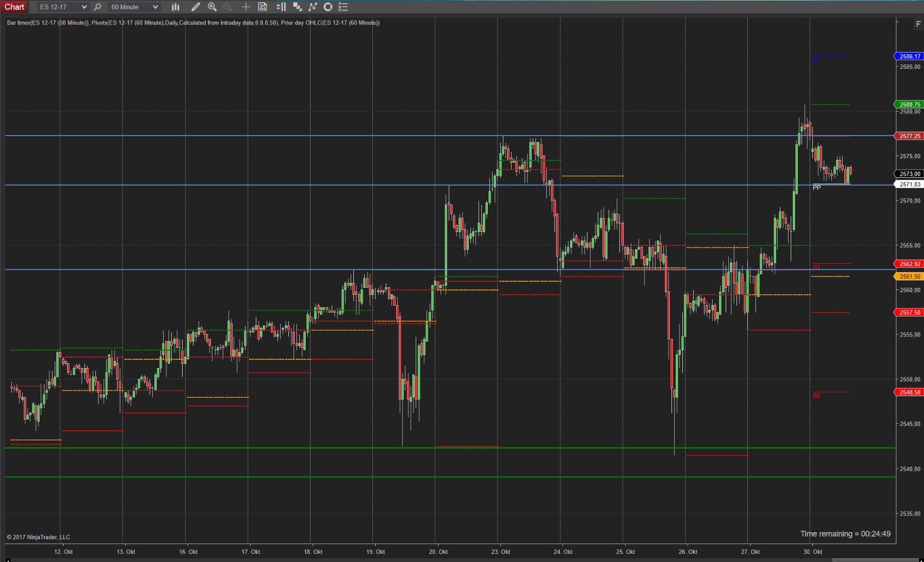The width and height of the screenshot is (924, 562).
Task: Open the 60 Minute interval dropdown
Action: (x=134, y=7)
